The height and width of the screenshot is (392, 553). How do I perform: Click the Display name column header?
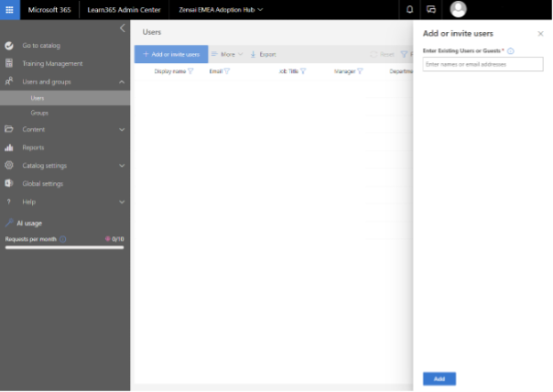pyautogui.click(x=170, y=71)
